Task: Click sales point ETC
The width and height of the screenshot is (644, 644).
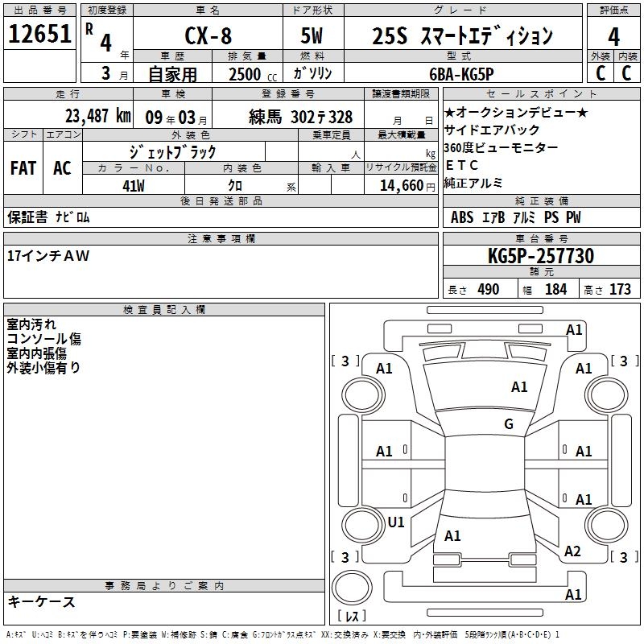Action: (x=461, y=165)
